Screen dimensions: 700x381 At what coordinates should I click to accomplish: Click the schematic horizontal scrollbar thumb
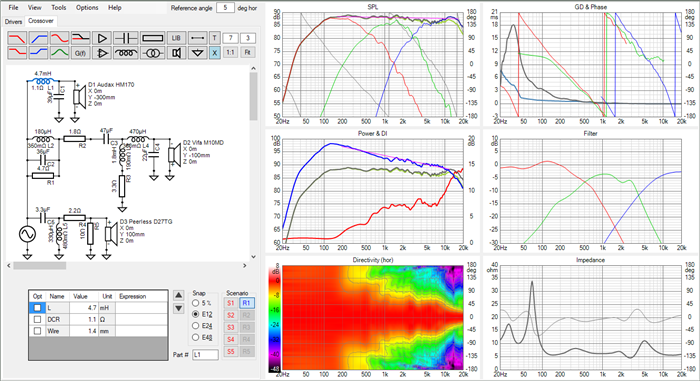click(40, 265)
